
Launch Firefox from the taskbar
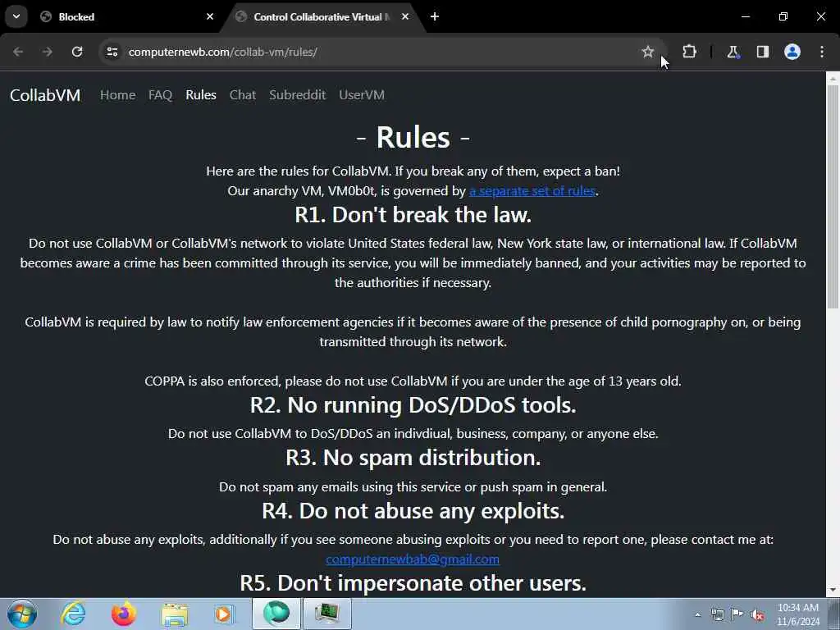(123, 614)
